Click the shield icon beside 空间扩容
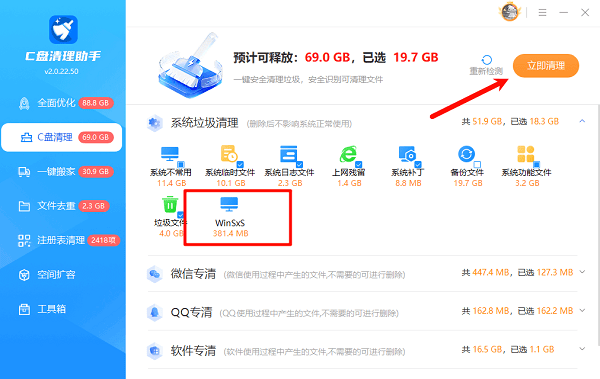The height and width of the screenshot is (379, 600). (x=24, y=275)
